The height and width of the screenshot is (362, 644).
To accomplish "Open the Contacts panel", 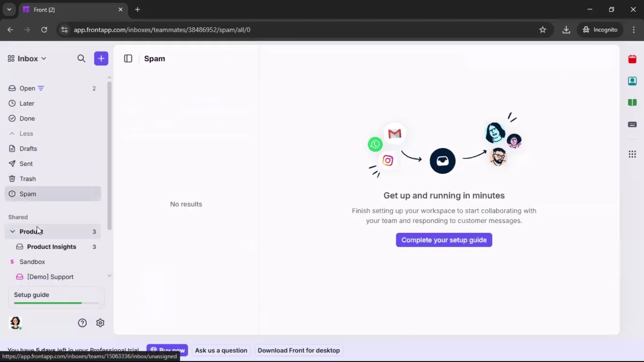I will [633, 81].
